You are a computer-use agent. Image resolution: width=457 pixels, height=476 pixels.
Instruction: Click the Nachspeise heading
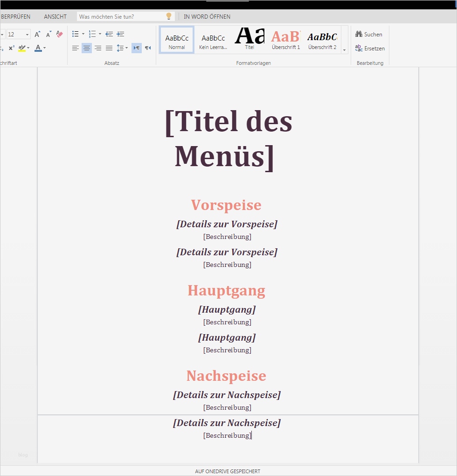226,376
